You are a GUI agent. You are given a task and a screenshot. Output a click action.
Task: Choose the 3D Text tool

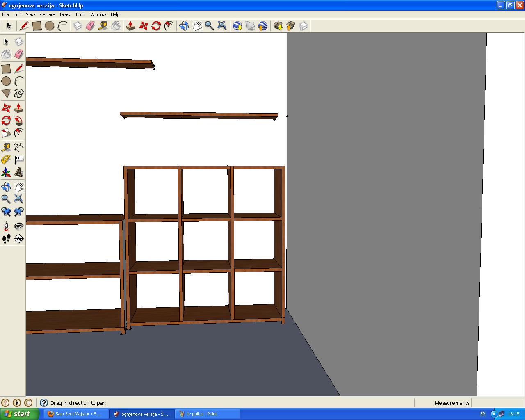(x=18, y=172)
